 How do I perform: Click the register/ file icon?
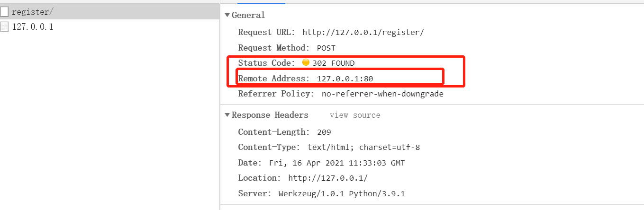(x=4, y=12)
